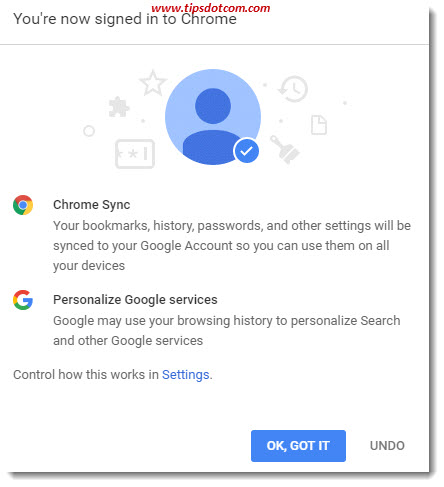Click the OK, GOT IT button

[x=298, y=445]
